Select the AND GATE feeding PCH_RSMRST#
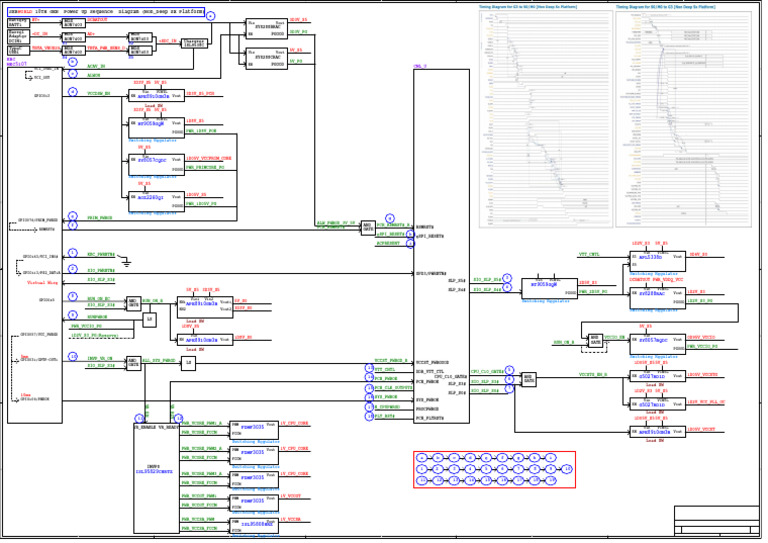 pos(368,227)
